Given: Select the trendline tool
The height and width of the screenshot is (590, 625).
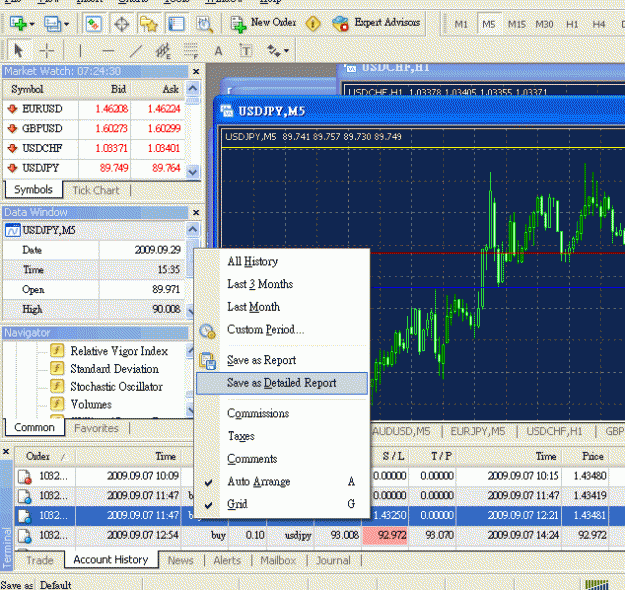Looking at the screenshot, I should pos(136,51).
